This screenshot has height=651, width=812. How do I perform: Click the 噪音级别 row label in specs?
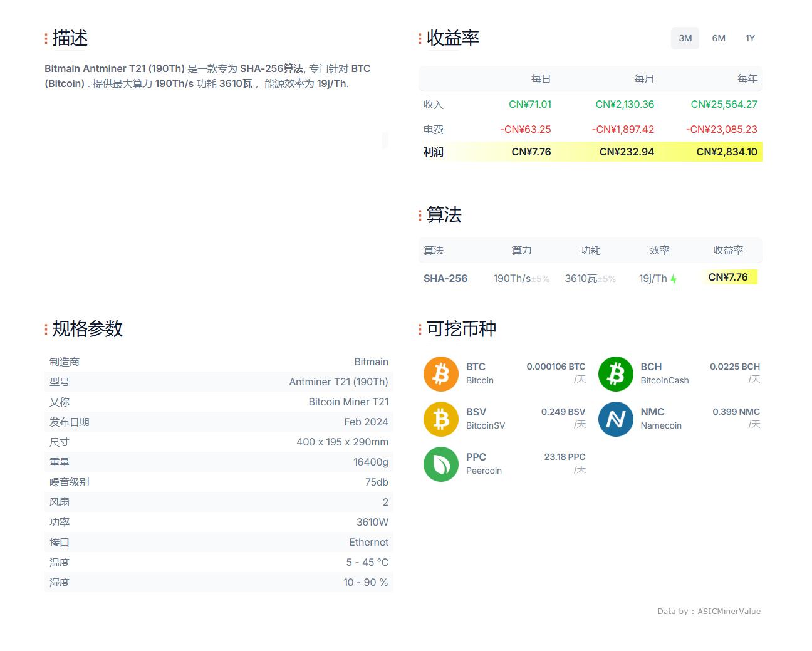70,482
